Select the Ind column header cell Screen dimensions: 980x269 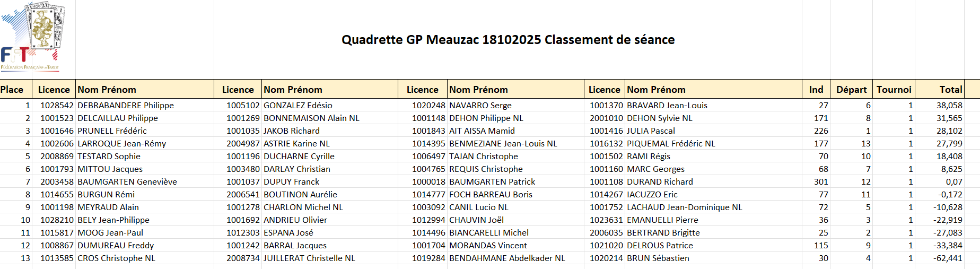(x=816, y=90)
